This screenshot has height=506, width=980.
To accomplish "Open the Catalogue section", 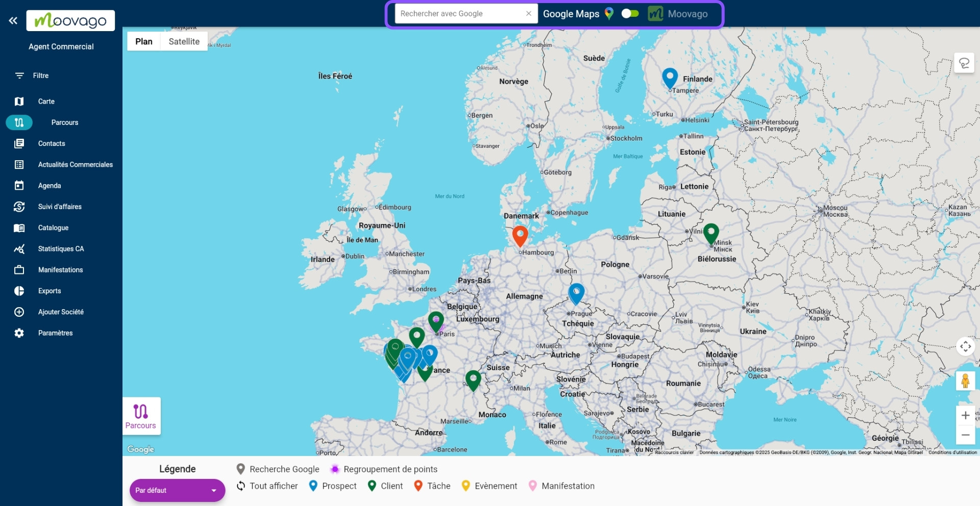I will (x=53, y=227).
